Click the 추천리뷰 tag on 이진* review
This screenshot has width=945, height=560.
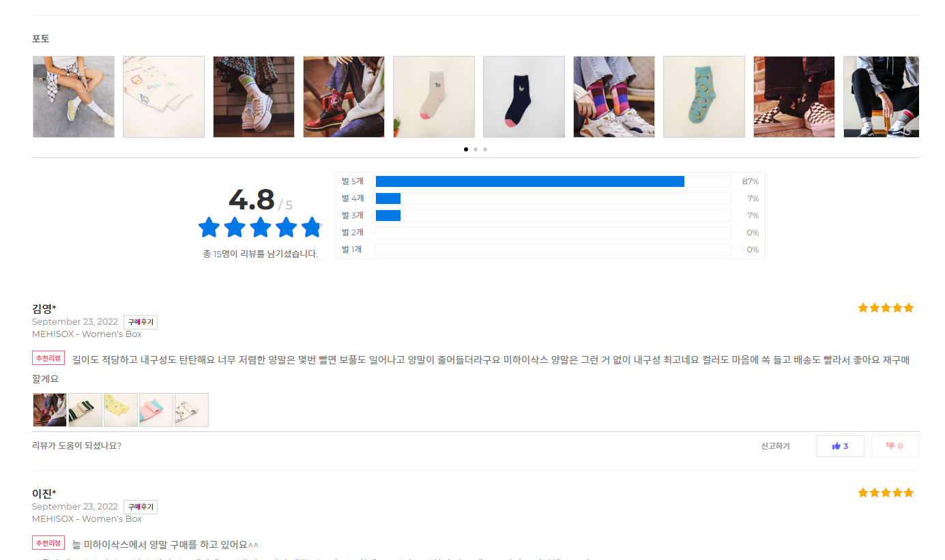click(x=48, y=543)
